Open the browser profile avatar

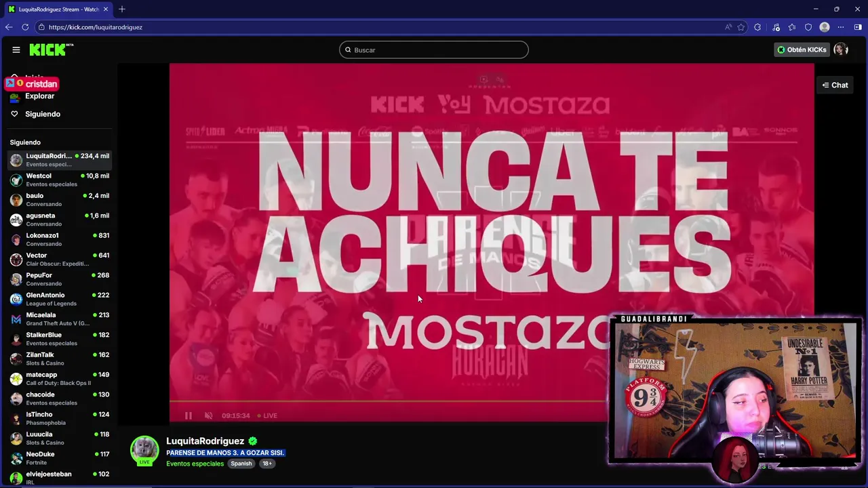coord(825,27)
